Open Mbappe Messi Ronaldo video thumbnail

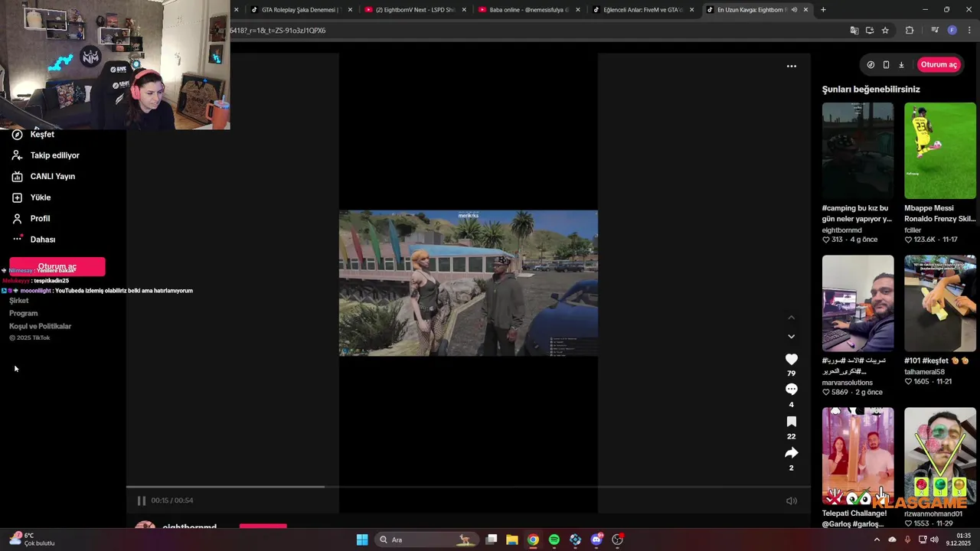[940, 151]
